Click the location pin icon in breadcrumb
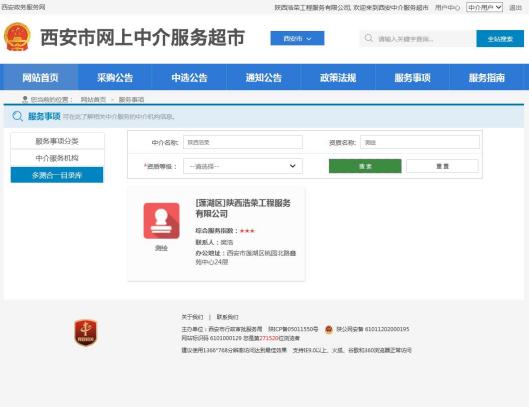 coord(25,99)
